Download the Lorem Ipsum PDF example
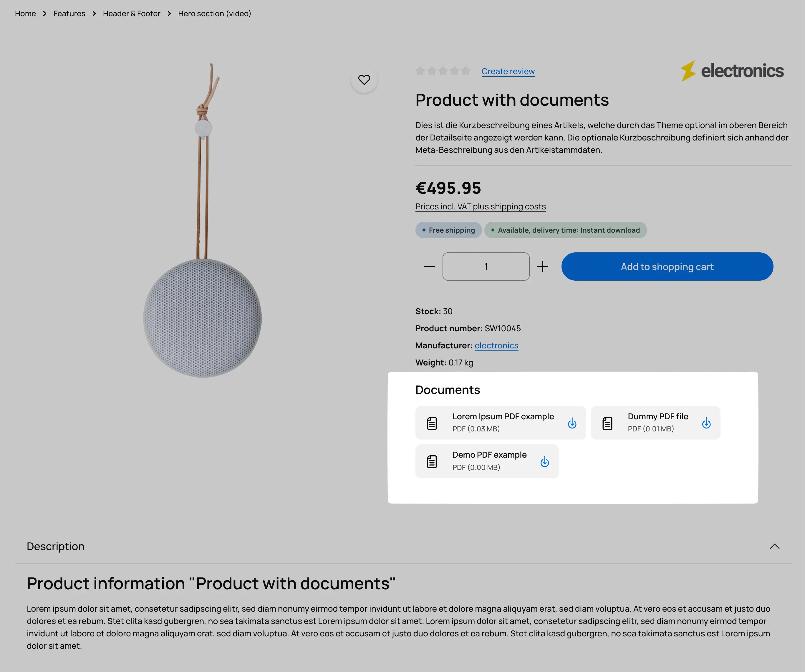The image size is (805, 672). tap(572, 423)
